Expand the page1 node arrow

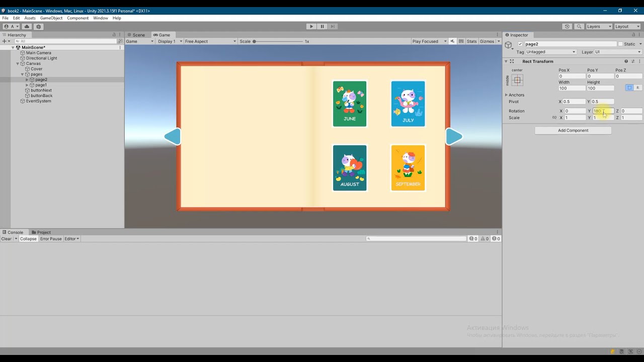27,85
